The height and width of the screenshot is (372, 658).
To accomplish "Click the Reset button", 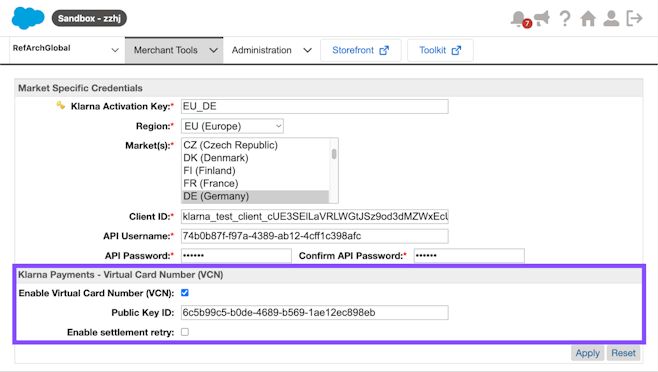I will pos(623,353).
